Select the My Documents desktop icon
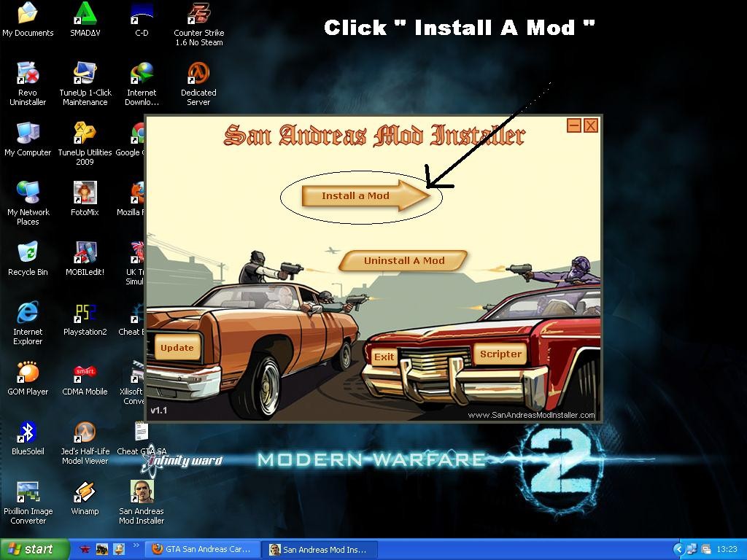Screen dimensions: 747x560 pos(28,20)
